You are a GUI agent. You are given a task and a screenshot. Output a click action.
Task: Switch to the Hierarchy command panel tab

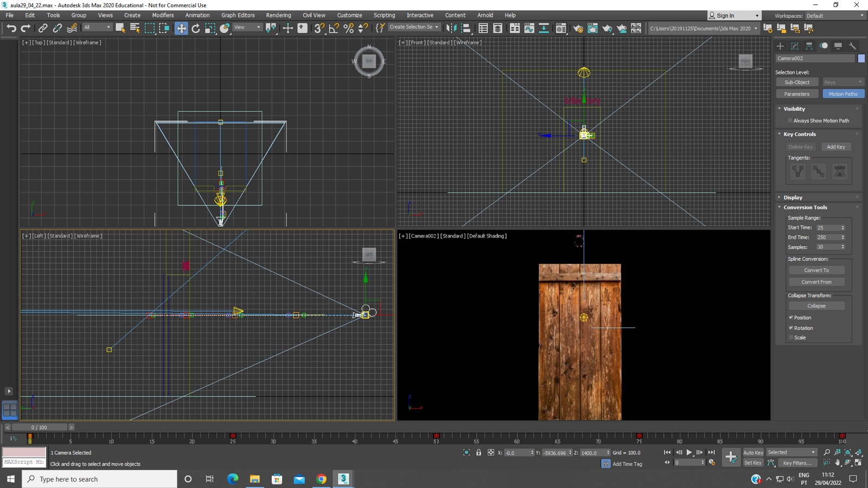point(809,46)
